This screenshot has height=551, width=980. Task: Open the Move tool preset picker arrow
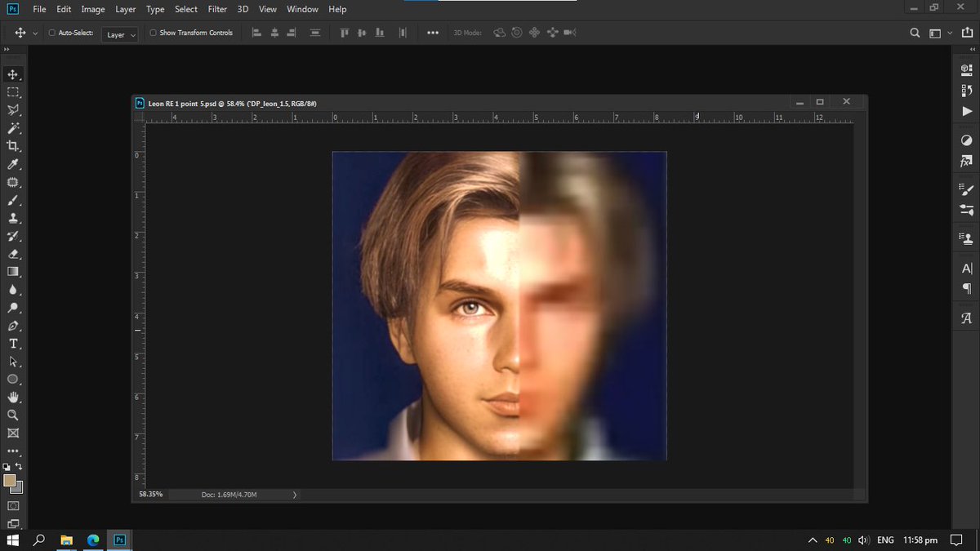click(35, 33)
